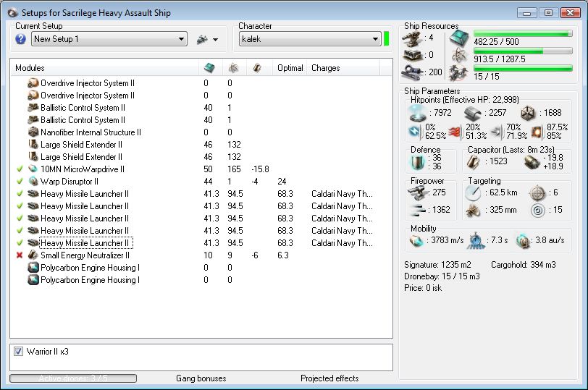Click the Modules column header
This screenshot has height=390, width=588.
(30, 68)
